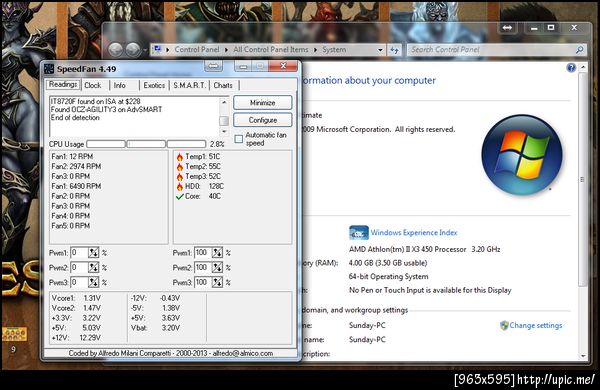Viewport: 600px width, 390px height.
Task: Click the Back button in Control Panel
Action: 116,49
